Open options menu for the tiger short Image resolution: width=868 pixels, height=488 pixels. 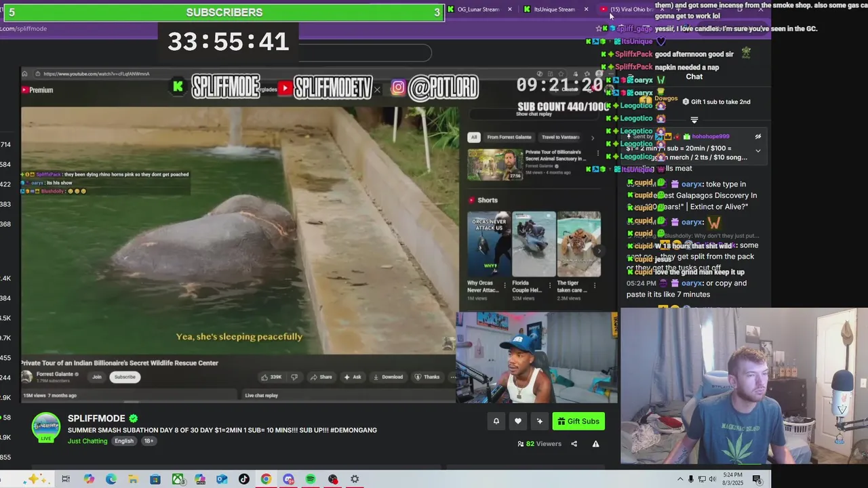593,285
